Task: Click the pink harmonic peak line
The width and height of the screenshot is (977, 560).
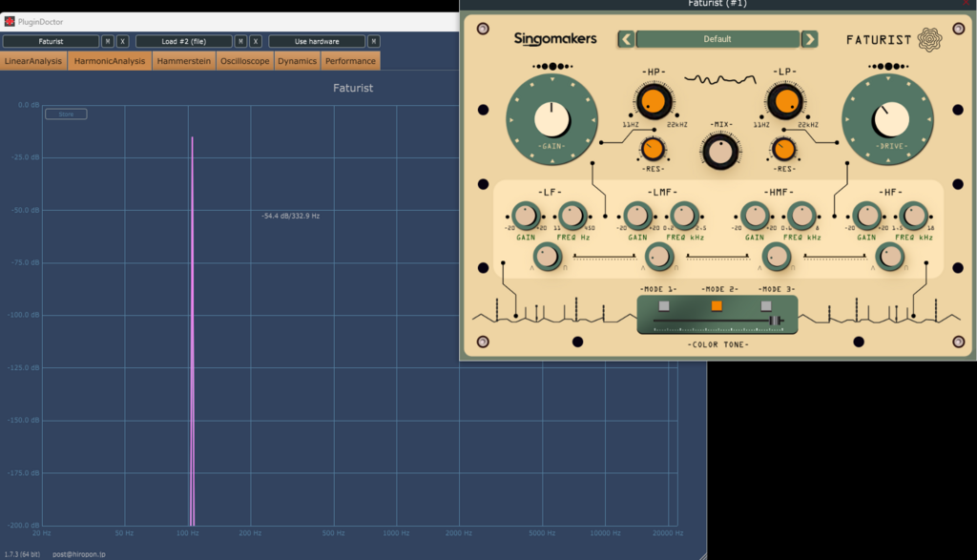Action: pos(193,331)
